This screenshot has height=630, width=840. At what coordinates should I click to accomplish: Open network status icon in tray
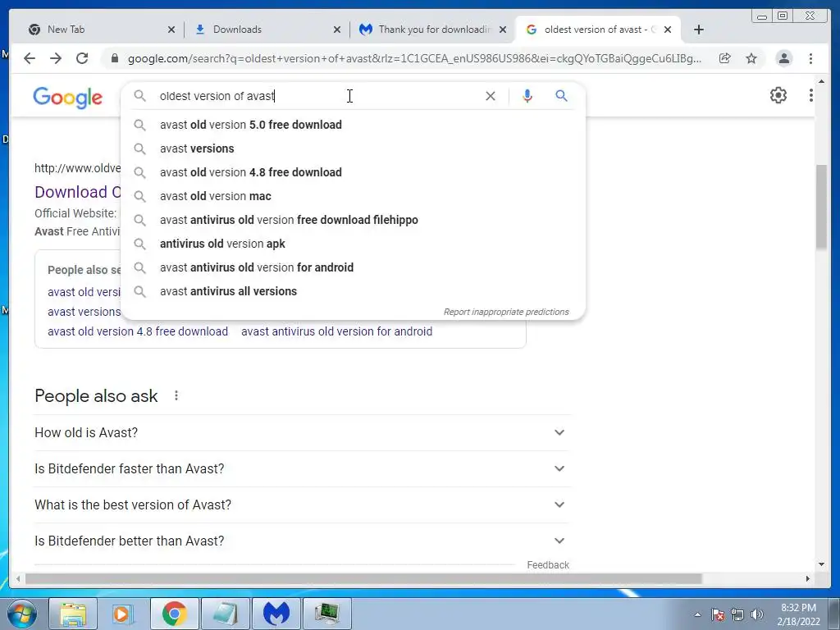tap(737, 614)
